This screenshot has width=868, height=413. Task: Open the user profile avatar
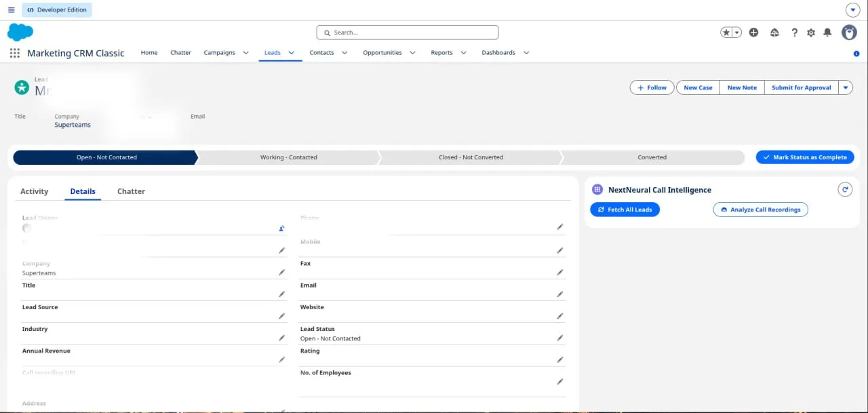(x=849, y=33)
